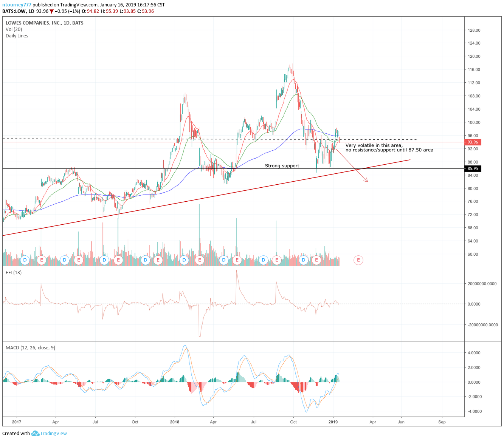The image size is (504, 440).
Task: Click the 128.00 price axis label
Action: pos(474,30)
